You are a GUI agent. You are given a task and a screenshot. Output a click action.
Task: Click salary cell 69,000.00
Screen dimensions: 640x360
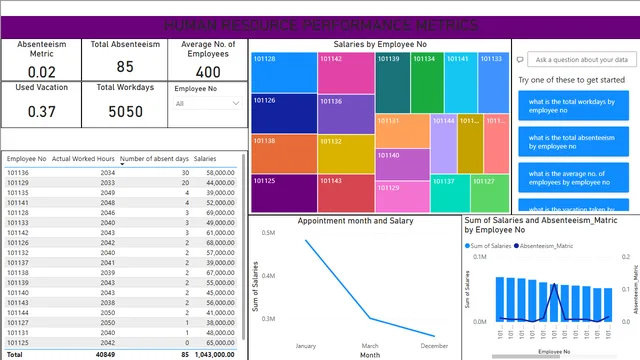[x=220, y=213]
